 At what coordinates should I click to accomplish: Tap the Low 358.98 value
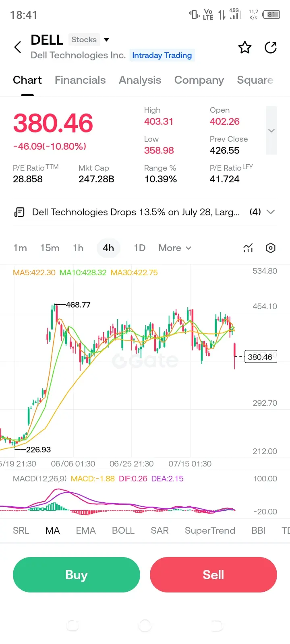coord(159,151)
